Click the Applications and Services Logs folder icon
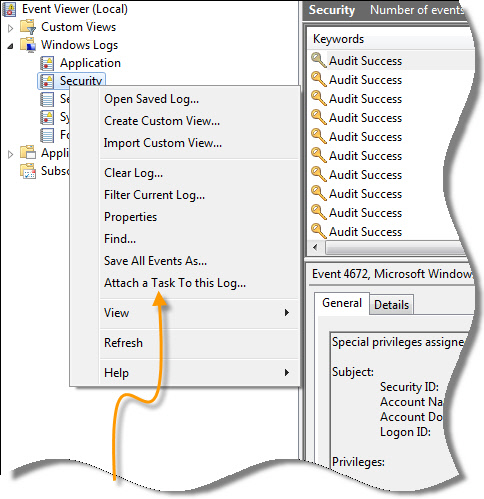The image size is (484, 499). click(x=28, y=153)
